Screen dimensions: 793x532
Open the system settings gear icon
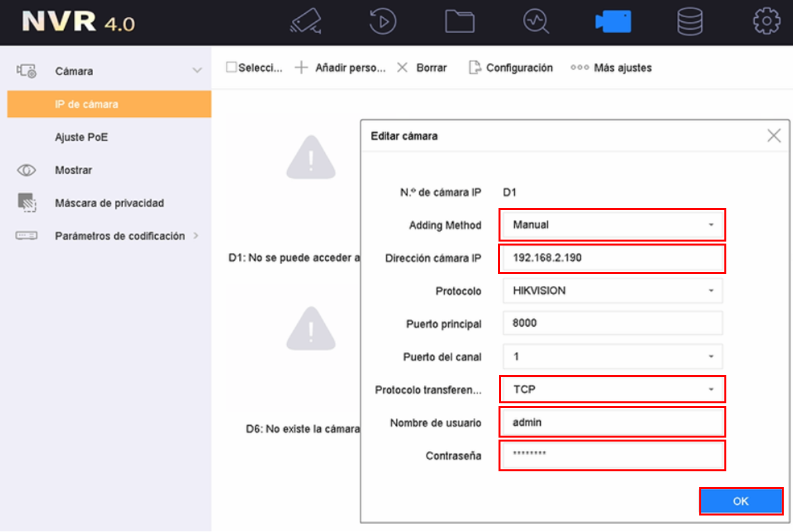[x=767, y=22]
